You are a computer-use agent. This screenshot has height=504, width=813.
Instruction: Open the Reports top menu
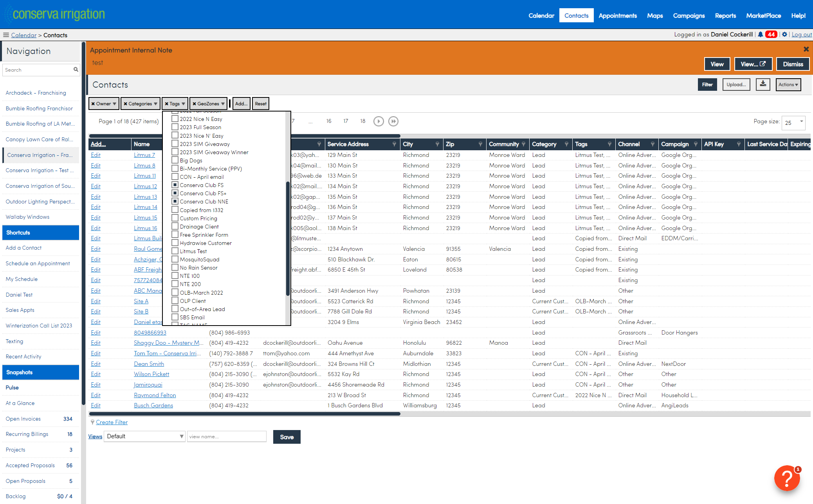[x=725, y=15]
